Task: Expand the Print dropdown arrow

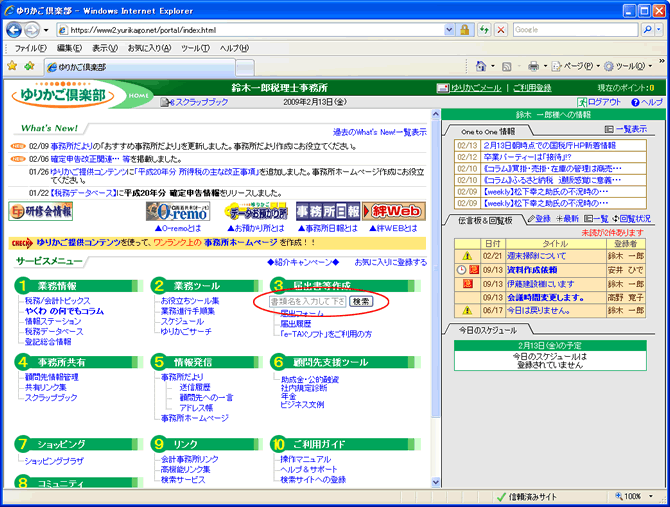Action: click(545, 66)
